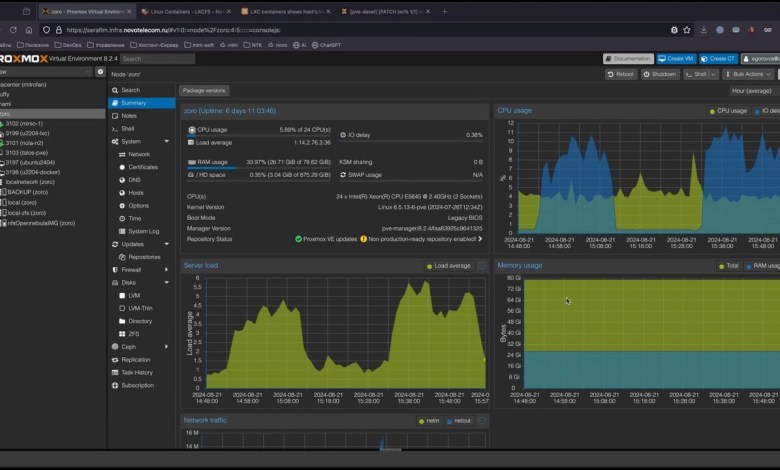The width and height of the screenshot is (780, 470).
Task: Click the Replication icon
Action: coord(115,360)
